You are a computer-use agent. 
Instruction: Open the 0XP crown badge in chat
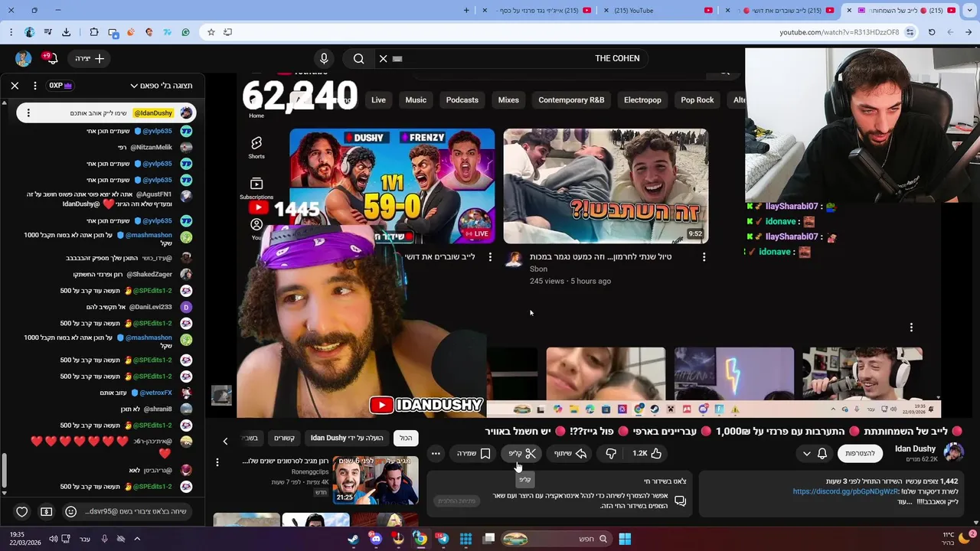[x=60, y=86]
